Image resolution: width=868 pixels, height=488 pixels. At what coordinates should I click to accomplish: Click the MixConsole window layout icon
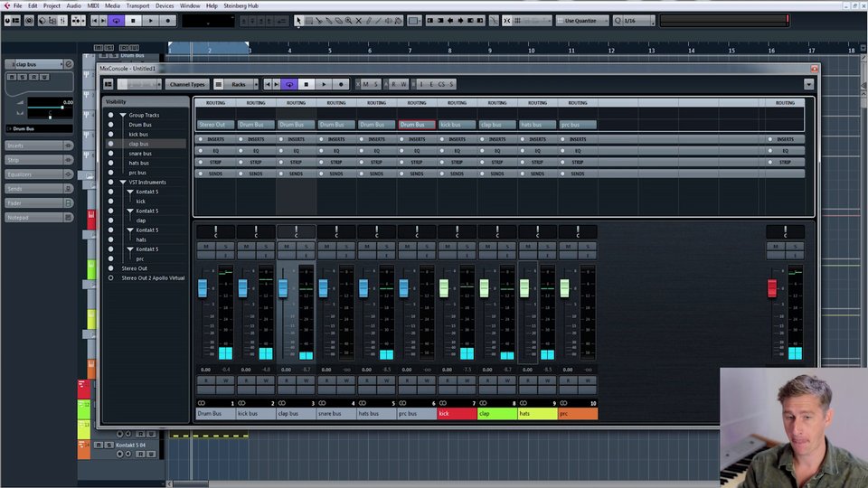tap(108, 84)
